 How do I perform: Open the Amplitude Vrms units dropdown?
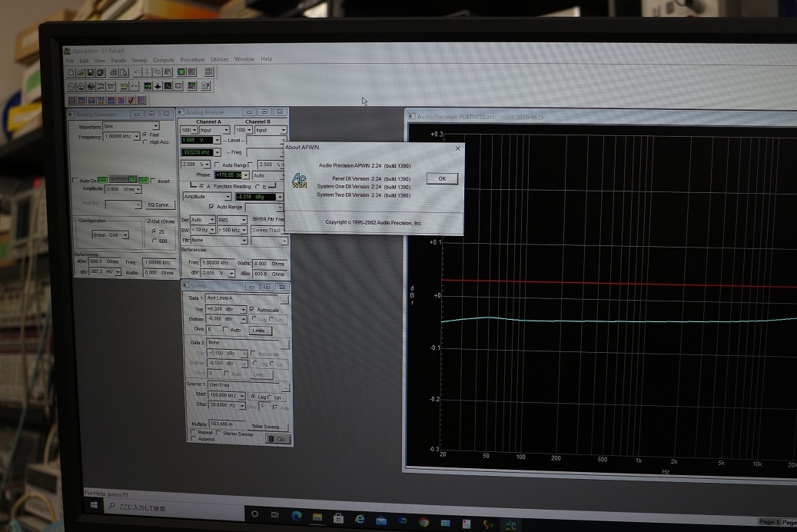tap(138, 189)
